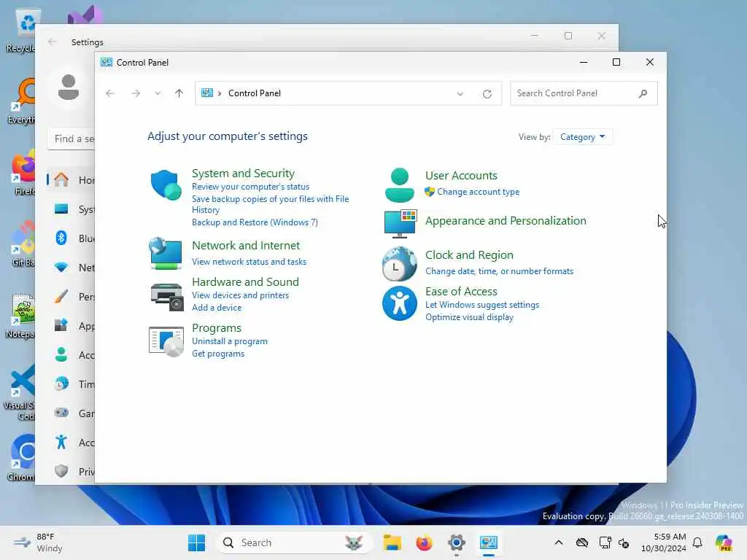Open the View by Category dropdown

tap(583, 137)
